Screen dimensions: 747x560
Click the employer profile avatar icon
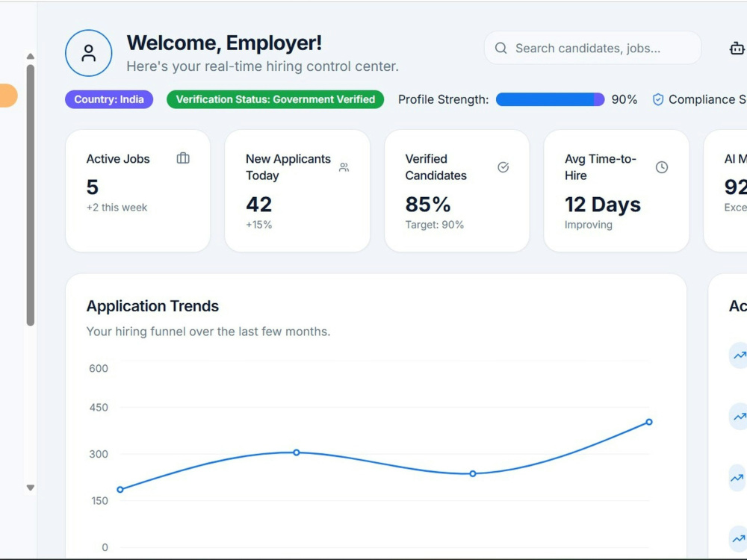point(89,53)
